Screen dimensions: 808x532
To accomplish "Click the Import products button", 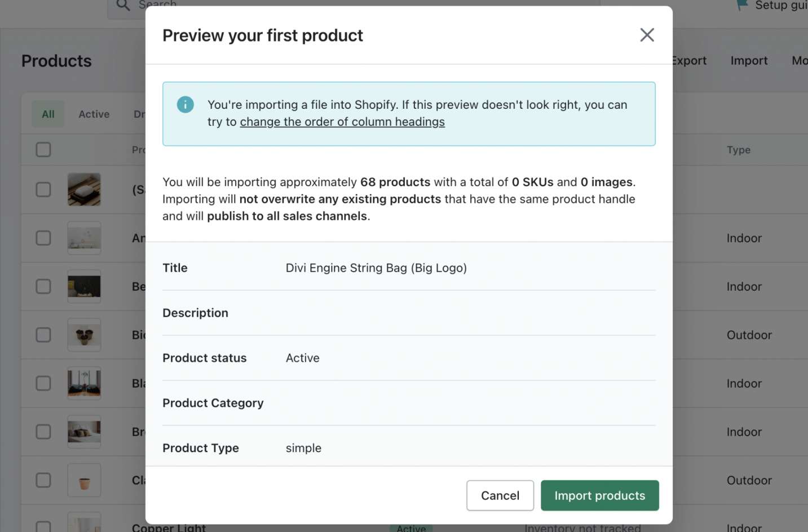I will tap(599, 495).
